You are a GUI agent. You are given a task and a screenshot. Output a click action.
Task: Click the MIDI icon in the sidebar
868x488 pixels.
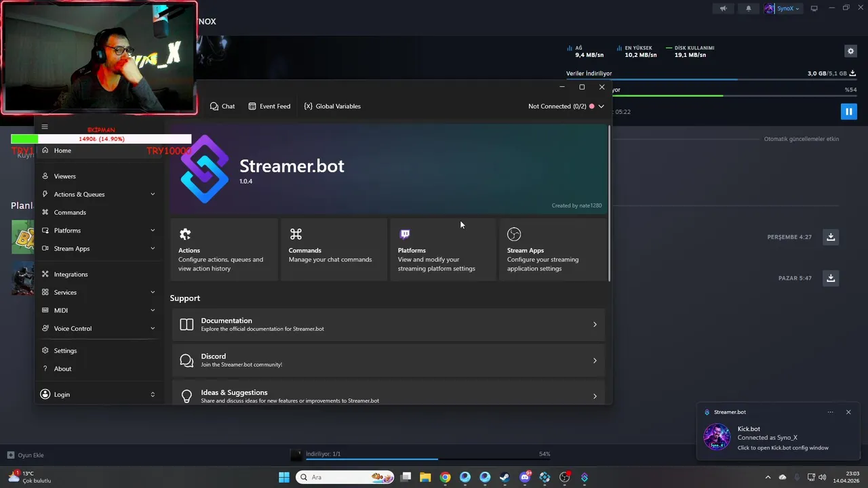(x=45, y=310)
